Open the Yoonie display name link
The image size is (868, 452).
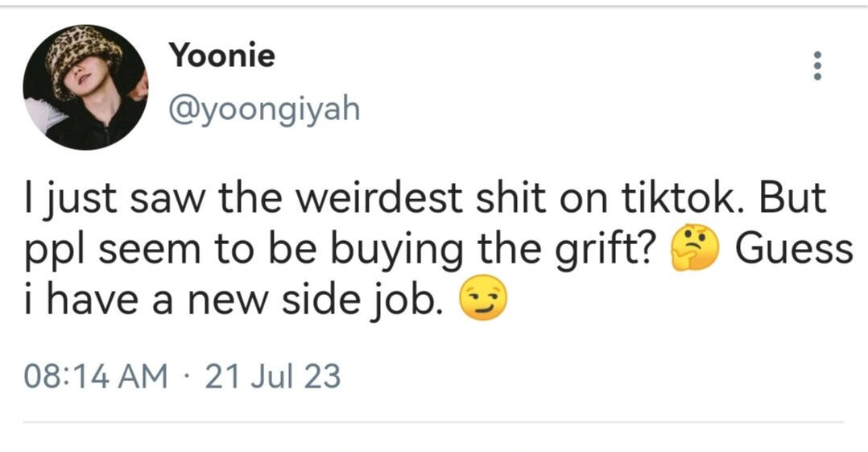tap(221, 56)
